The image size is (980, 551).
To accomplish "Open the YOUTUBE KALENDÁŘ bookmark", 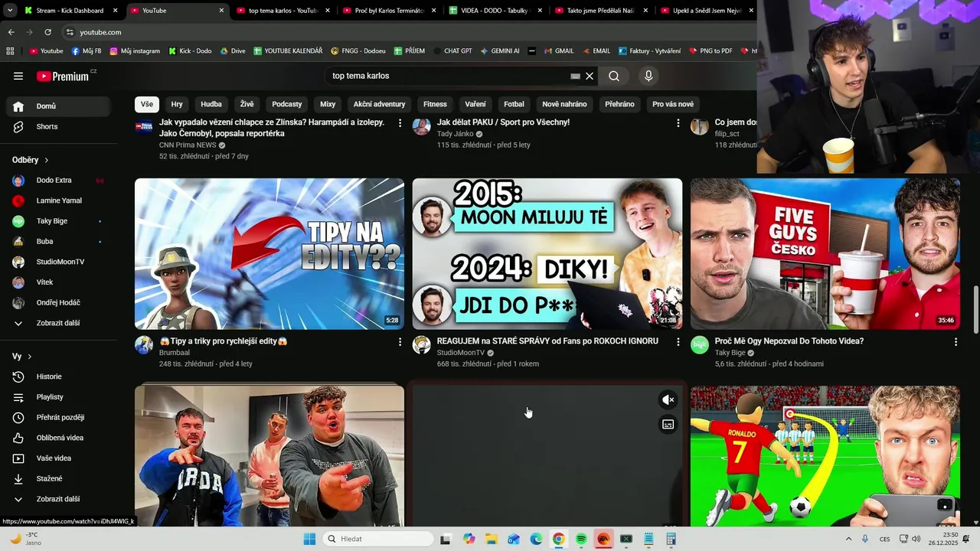I will pos(288,51).
